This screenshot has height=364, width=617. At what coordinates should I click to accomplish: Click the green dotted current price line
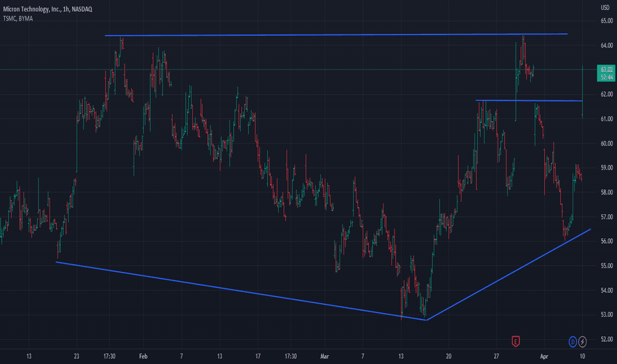coord(298,69)
